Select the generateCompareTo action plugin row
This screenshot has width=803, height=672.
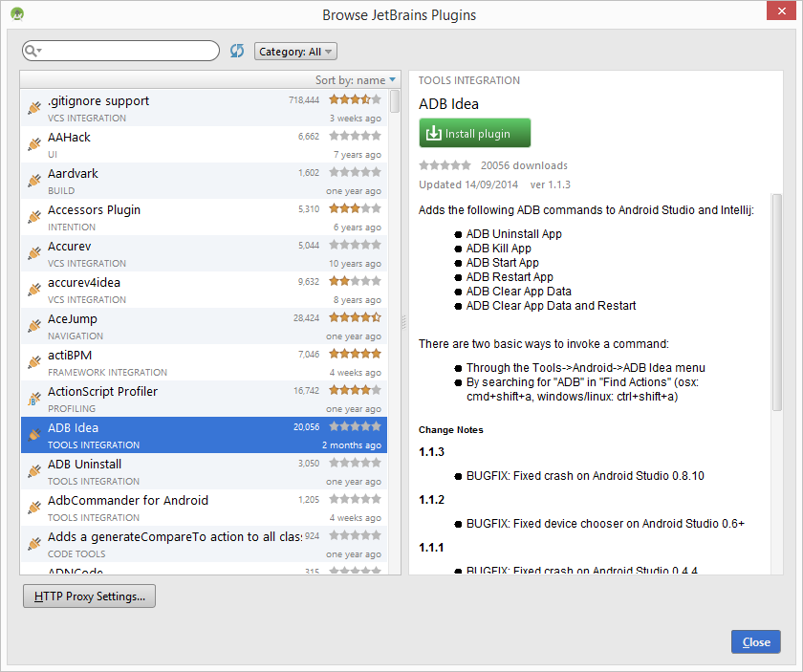(x=204, y=544)
